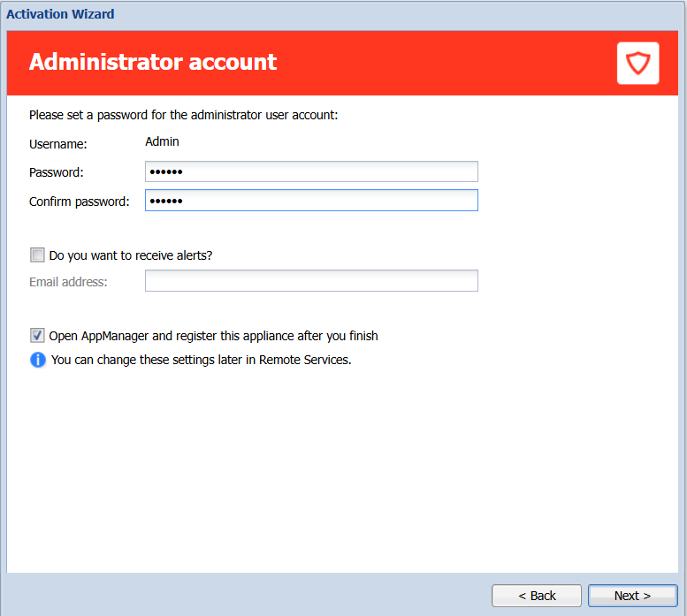
Task: Go back with the Back button
Action: (537, 596)
